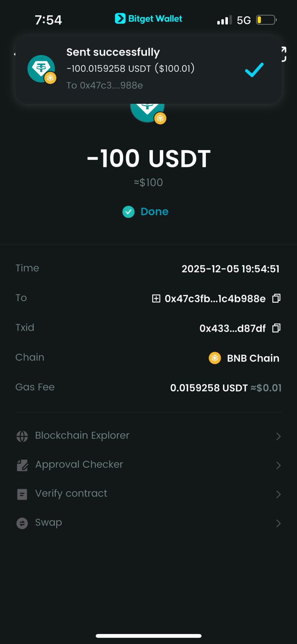
Task: Expand Verify contract chevron arrow
Action: 278,494
